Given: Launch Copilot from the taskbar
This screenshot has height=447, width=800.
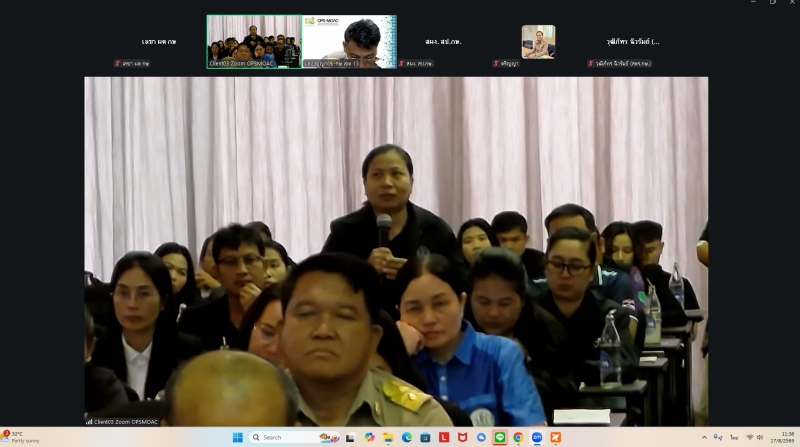Looking at the screenshot, I should (x=369, y=437).
